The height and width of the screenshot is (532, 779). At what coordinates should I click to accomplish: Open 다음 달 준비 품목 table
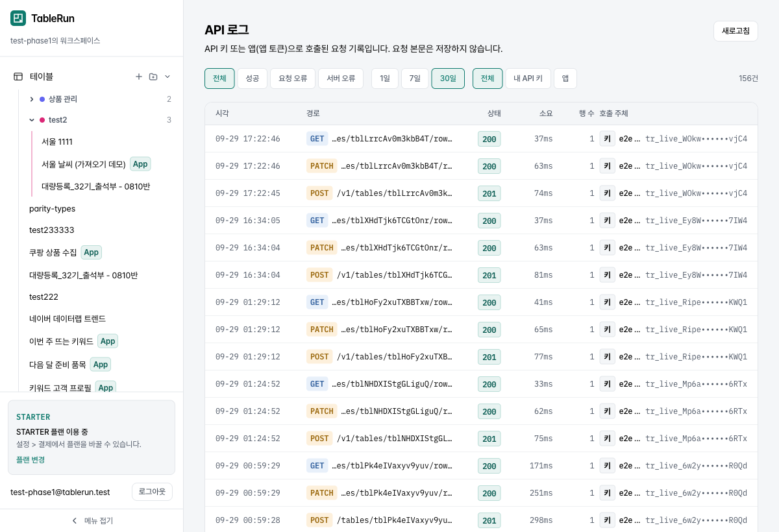click(57, 365)
